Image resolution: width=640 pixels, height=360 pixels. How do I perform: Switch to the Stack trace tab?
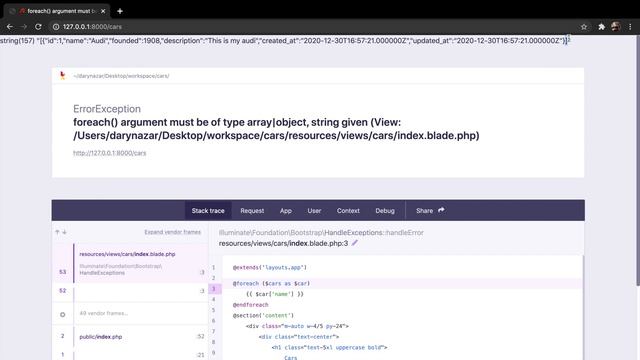pyautogui.click(x=208, y=211)
